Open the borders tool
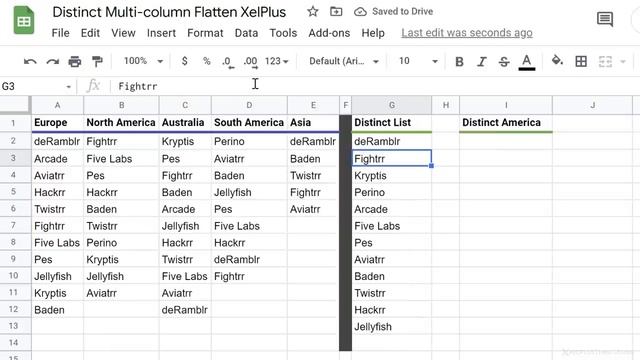Image resolution: width=640 pixels, height=360 pixels. coord(581,62)
